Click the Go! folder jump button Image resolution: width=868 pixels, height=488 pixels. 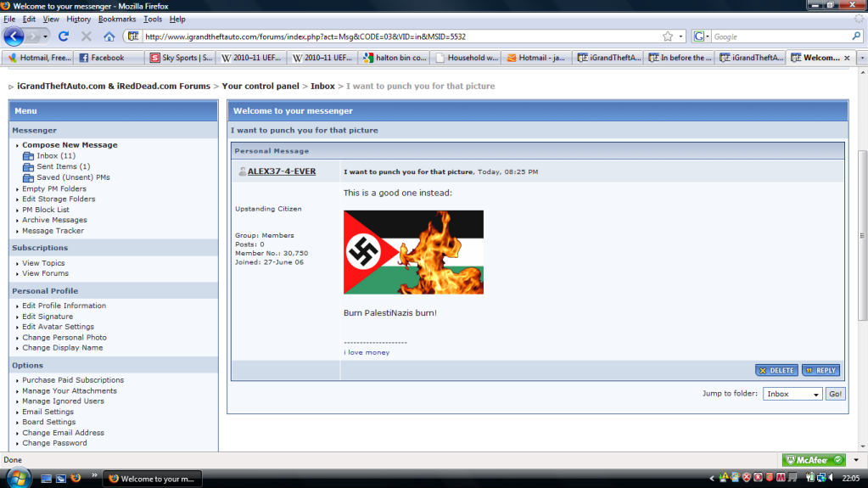(x=836, y=394)
